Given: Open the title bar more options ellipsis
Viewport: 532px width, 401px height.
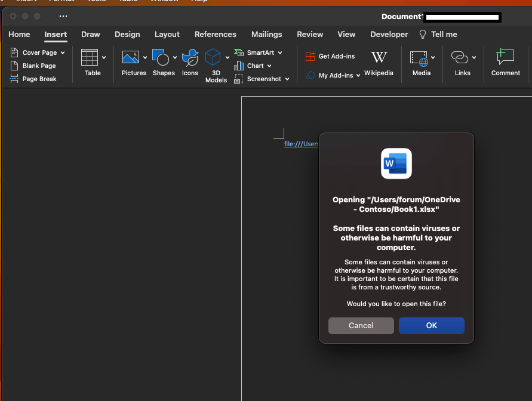Looking at the screenshot, I should point(63,16).
